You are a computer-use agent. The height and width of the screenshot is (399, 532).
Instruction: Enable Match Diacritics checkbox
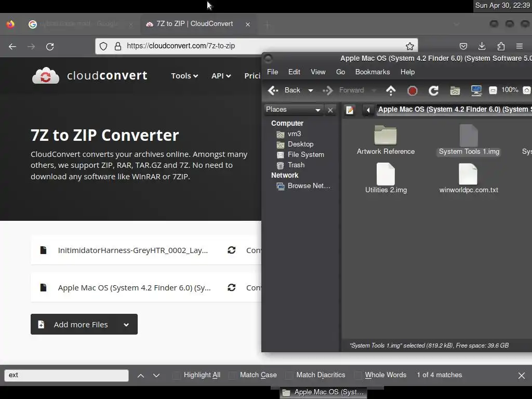click(x=289, y=375)
